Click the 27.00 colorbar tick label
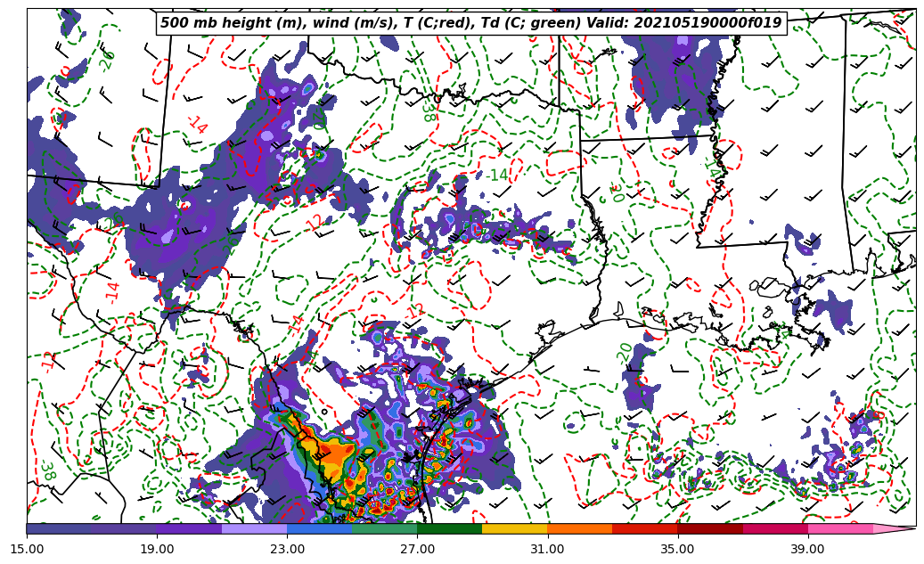The width and height of the screenshot is (924, 564). [417, 549]
